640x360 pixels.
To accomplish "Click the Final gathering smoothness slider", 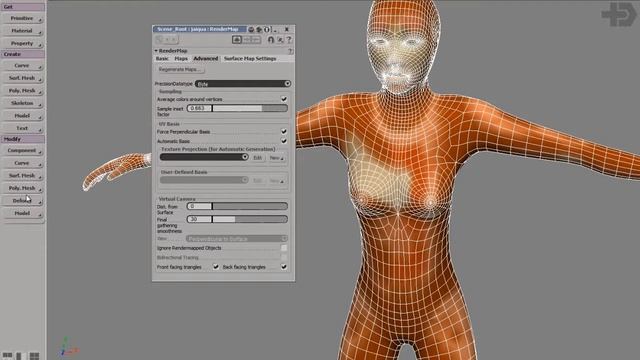I will point(250,220).
